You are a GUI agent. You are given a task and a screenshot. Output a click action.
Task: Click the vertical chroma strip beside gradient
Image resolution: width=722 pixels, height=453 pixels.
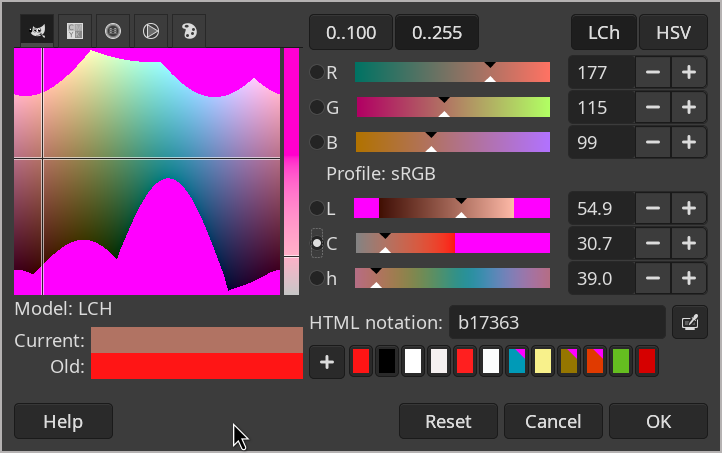(x=291, y=171)
